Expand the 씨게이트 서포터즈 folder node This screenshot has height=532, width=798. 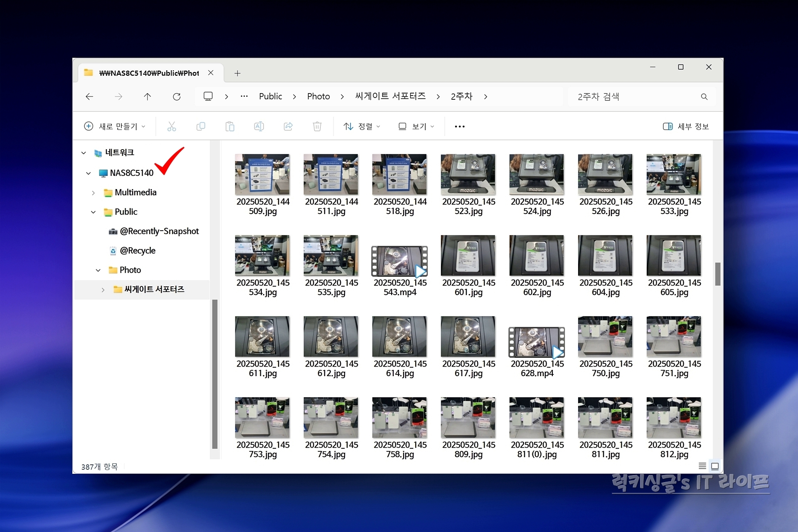point(103,290)
